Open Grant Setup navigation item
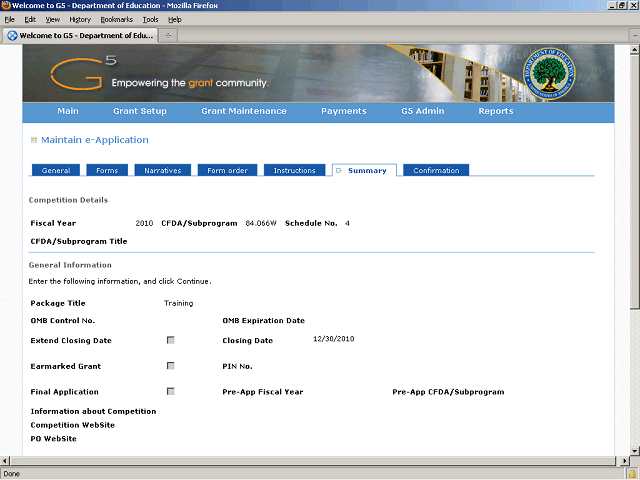Image resolution: width=640 pixels, height=480 pixels. (140, 111)
